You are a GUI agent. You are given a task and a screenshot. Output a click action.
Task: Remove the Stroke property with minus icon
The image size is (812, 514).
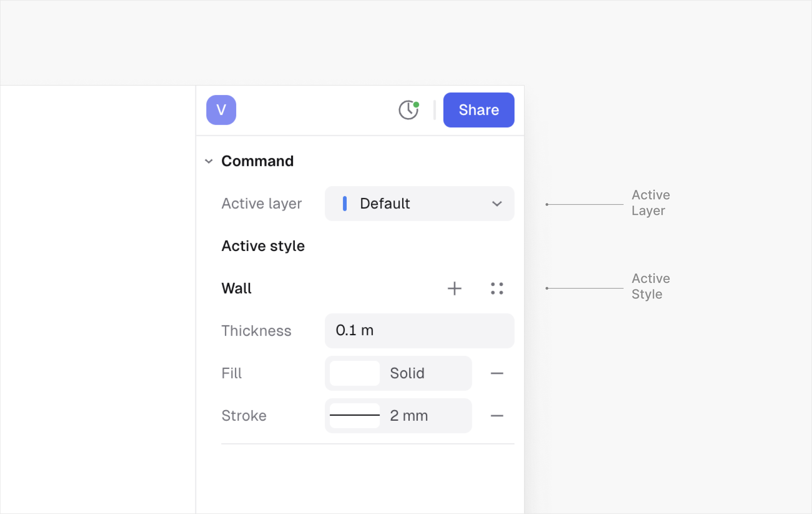[497, 416]
